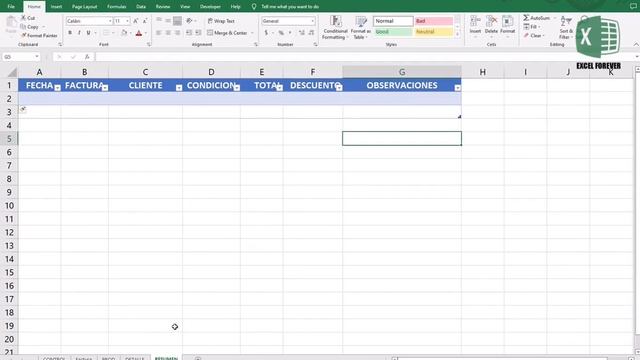Viewport: 640px width, 360px height.
Task: Decrease font size with the smaller A
Action: click(144, 21)
